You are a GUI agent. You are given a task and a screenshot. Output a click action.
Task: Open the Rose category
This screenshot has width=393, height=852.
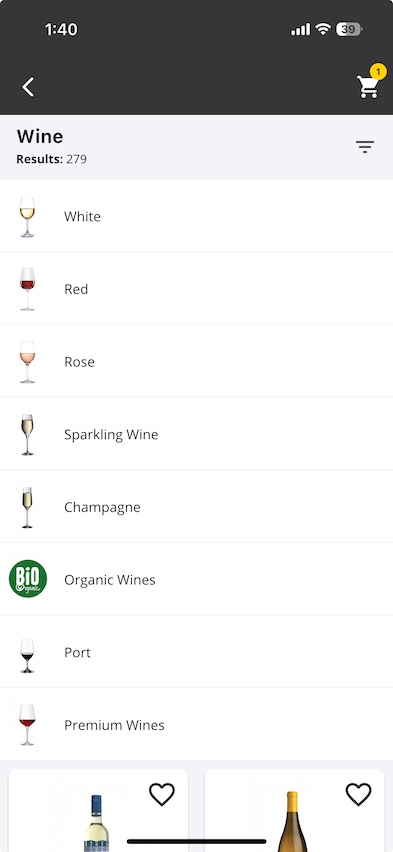pos(196,362)
